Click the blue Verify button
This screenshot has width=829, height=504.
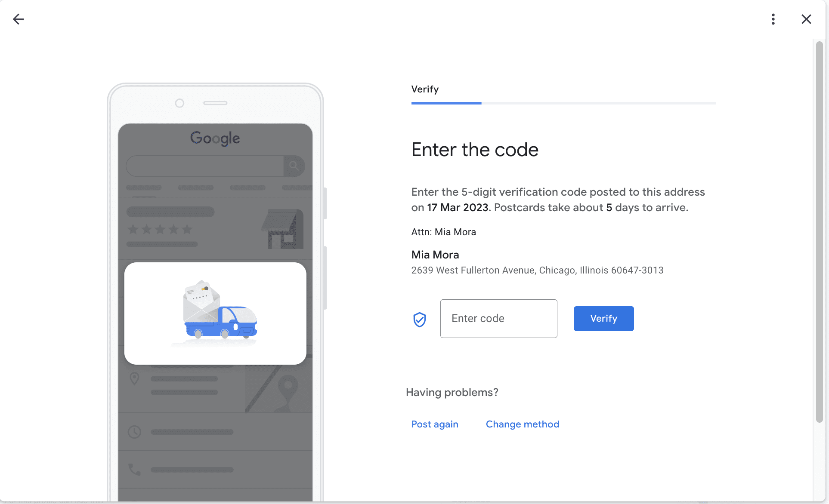(x=603, y=318)
